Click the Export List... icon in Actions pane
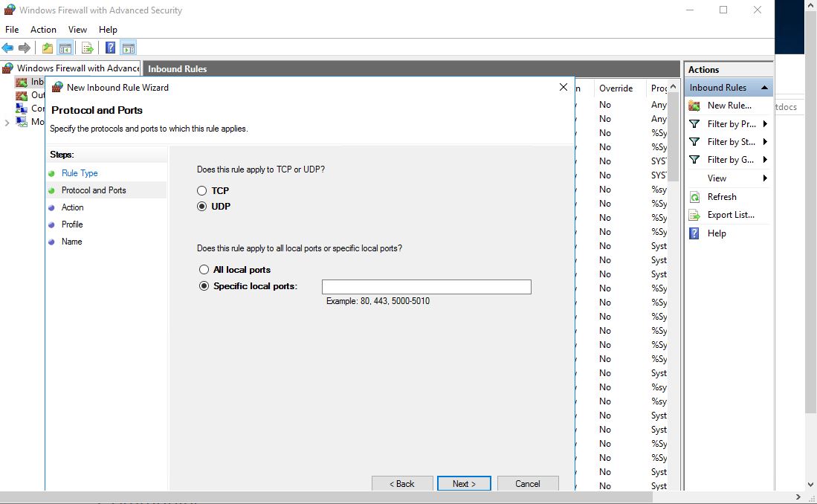This screenshot has height=504, width=817. coord(694,215)
